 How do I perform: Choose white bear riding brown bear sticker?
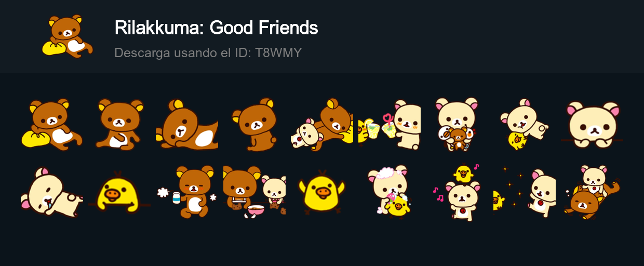[592, 192]
